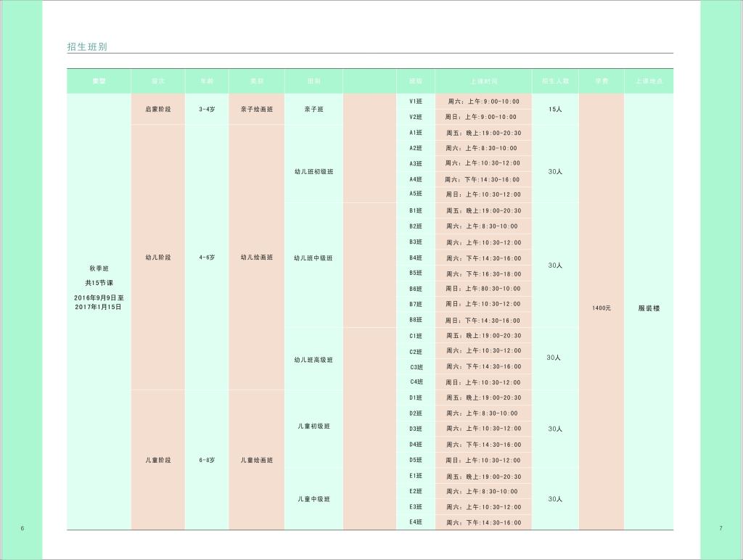The width and height of the screenshot is (743, 560).
Task: Click the 幼儿阶段 cell
Action: pos(157,258)
